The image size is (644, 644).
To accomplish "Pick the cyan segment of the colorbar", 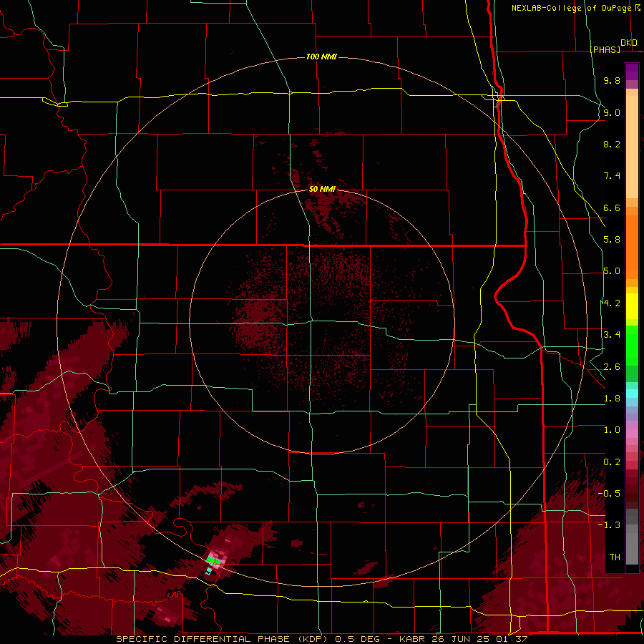I will click(x=632, y=394).
